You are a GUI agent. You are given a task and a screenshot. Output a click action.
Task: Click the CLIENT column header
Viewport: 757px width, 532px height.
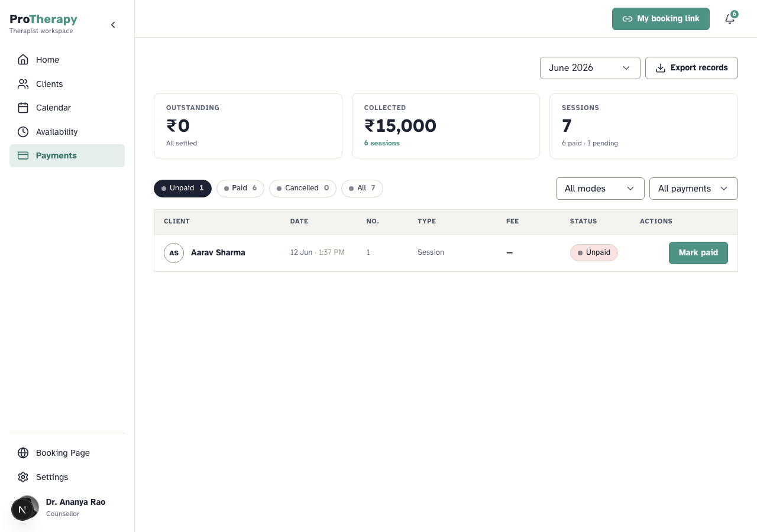coord(177,221)
